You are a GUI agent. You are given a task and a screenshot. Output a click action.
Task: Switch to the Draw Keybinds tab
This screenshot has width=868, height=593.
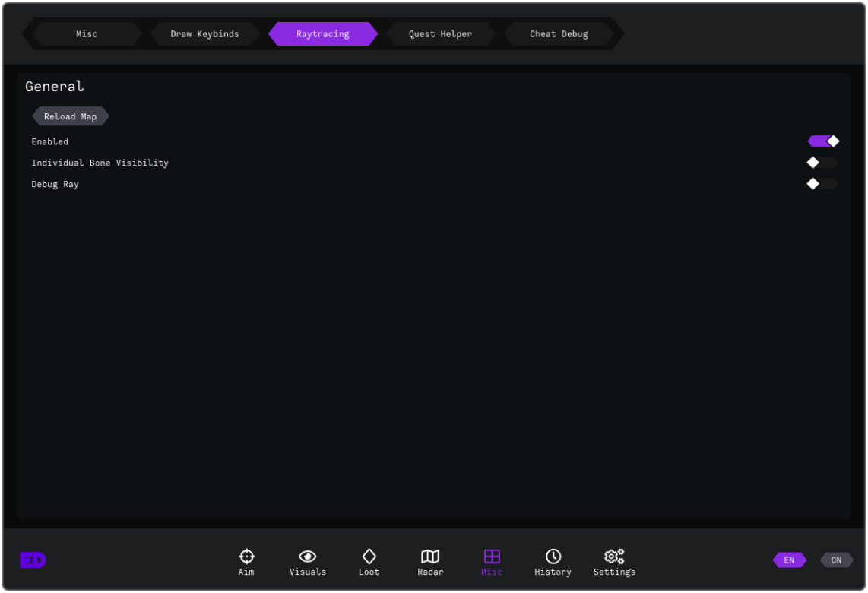[x=204, y=34]
